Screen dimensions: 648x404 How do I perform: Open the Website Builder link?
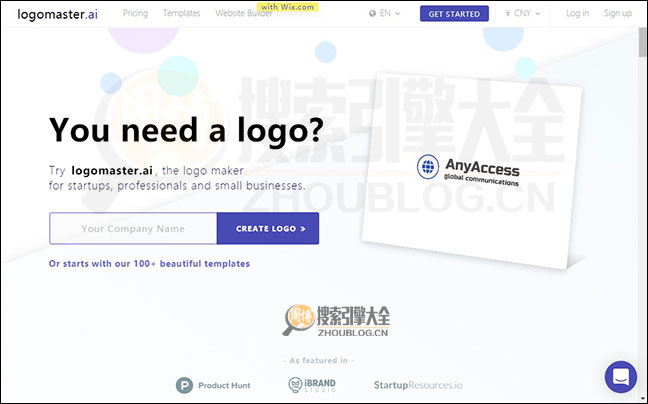243,14
